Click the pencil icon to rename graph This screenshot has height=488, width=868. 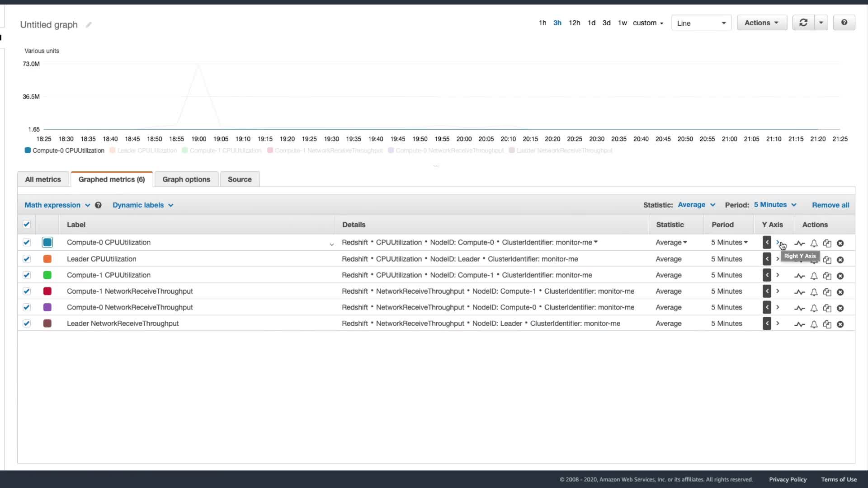tap(89, 25)
